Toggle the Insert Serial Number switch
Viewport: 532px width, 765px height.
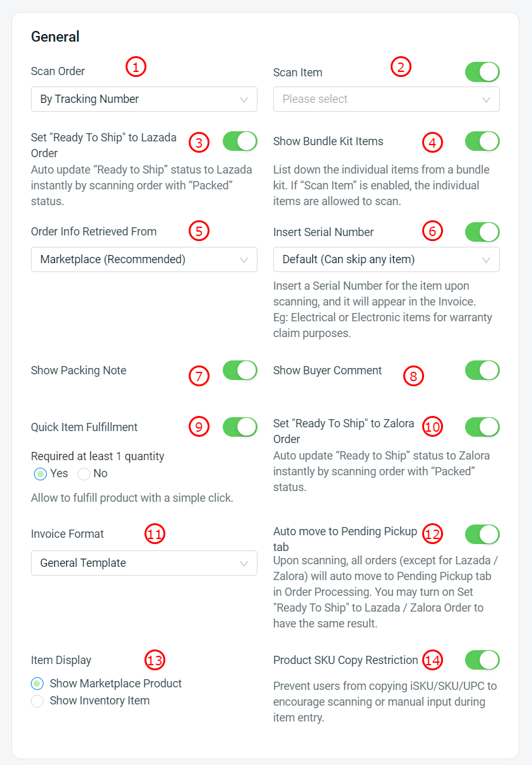click(482, 232)
